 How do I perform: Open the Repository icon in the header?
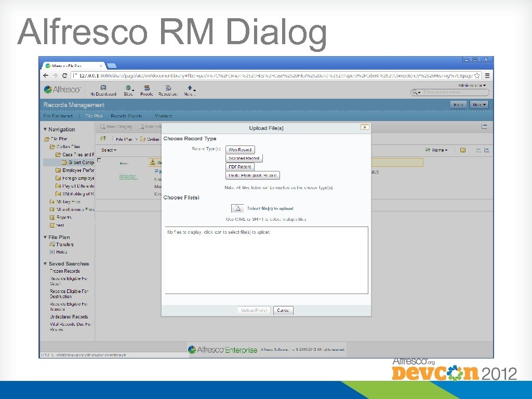click(x=168, y=90)
